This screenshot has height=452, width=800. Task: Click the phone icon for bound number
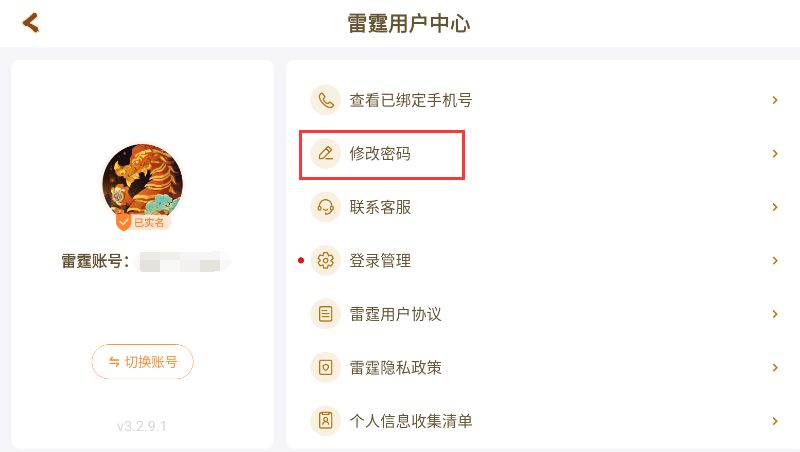pos(325,100)
